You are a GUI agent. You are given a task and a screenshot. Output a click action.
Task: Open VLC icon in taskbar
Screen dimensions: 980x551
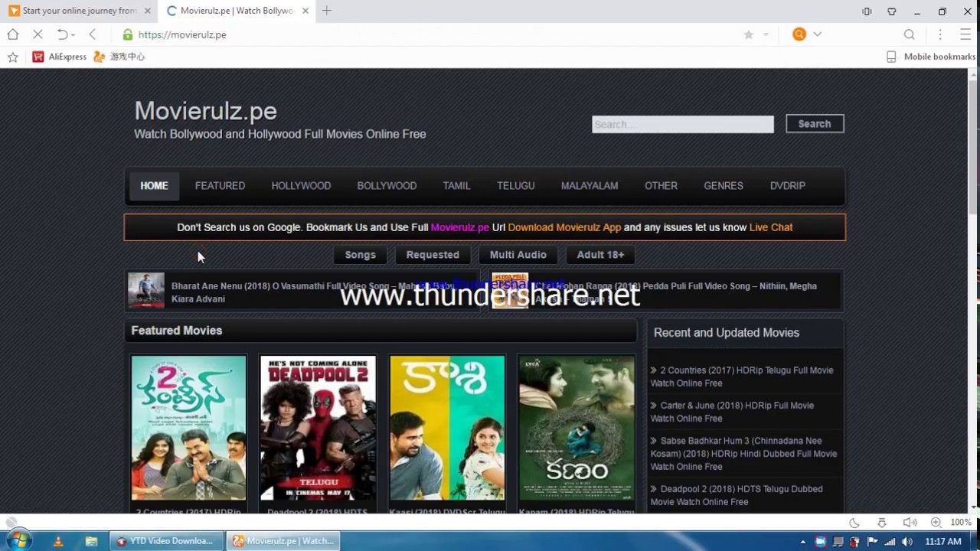pos(58,541)
